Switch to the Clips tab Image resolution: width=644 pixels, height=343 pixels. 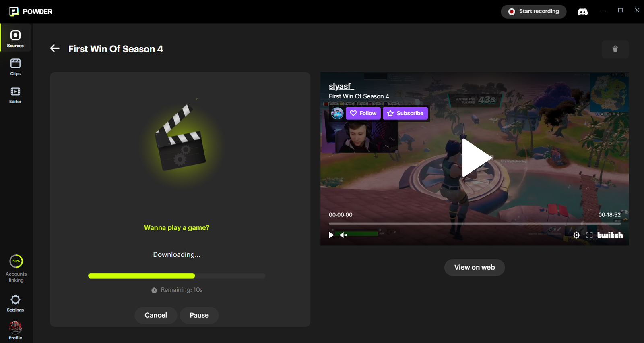[x=15, y=67]
